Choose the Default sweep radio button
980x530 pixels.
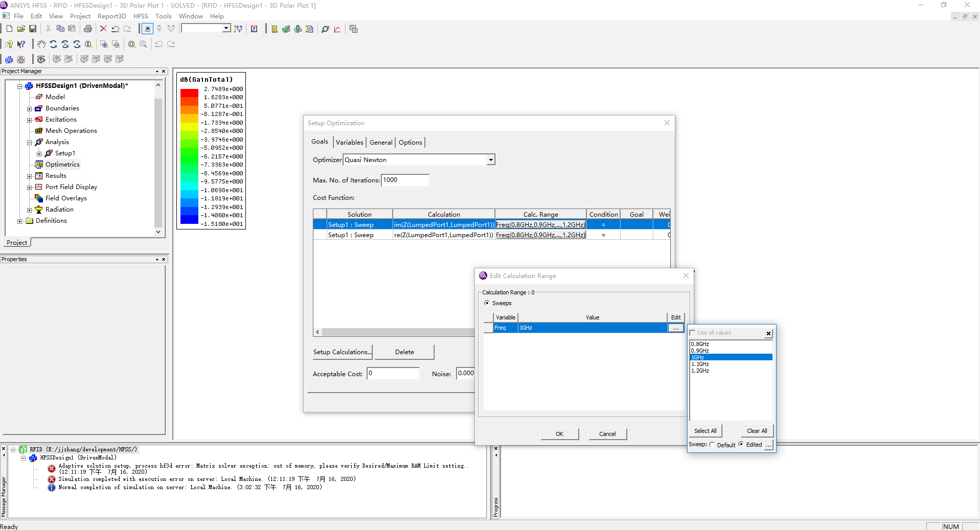[712, 445]
